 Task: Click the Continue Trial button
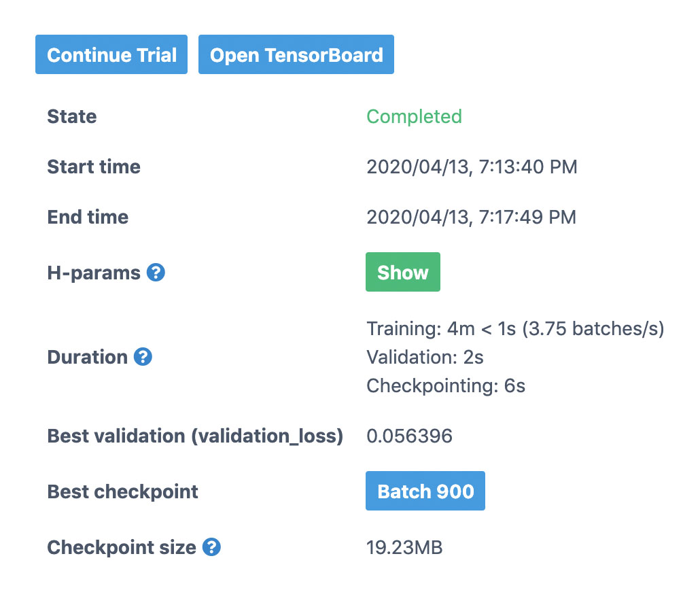tap(111, 54)
